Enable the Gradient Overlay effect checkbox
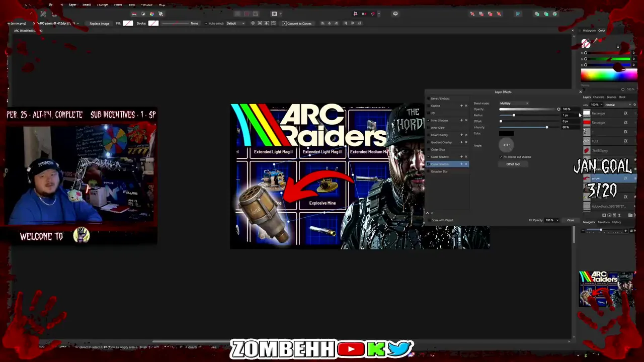The width and height of the screenshot is (644, 362). [428, 142]
